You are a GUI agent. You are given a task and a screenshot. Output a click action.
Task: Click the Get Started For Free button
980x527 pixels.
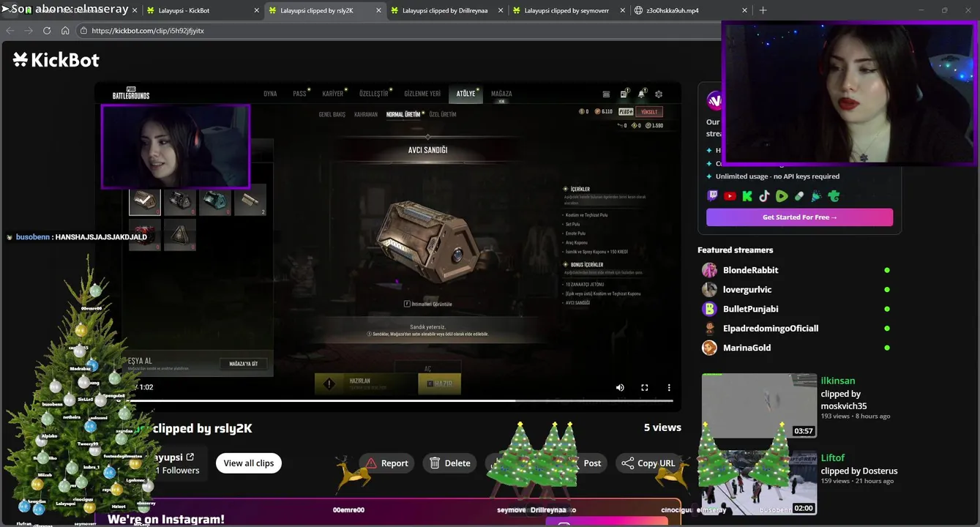[799, 217]
